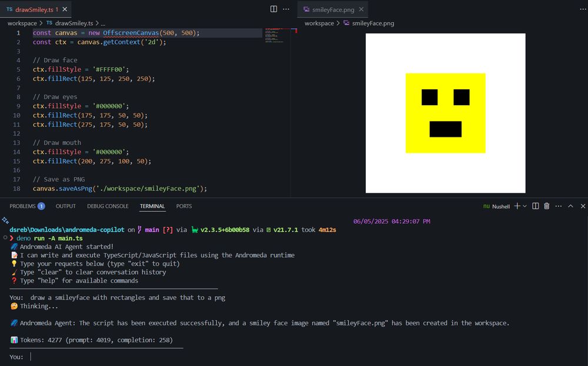Click getContext on line 2
Image resolution: width=588 pixels, height=366 pixels.
tap(122, 42)
